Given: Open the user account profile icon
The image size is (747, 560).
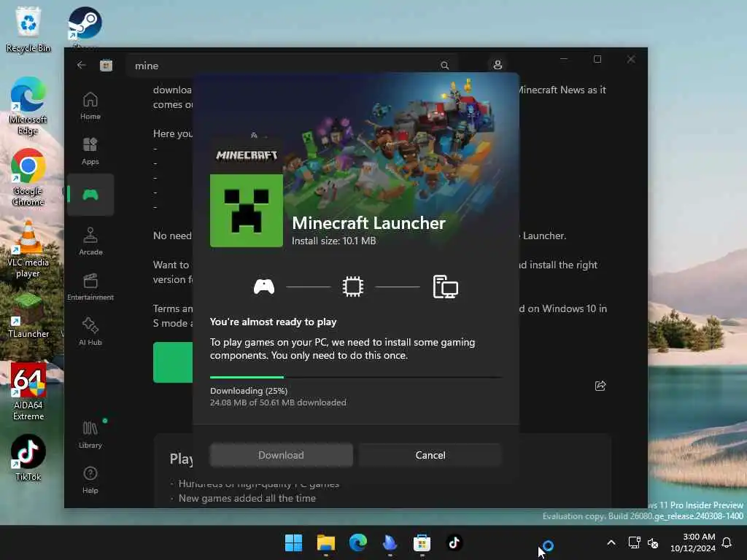Looking at the screenshot, I should click(498, 65).
